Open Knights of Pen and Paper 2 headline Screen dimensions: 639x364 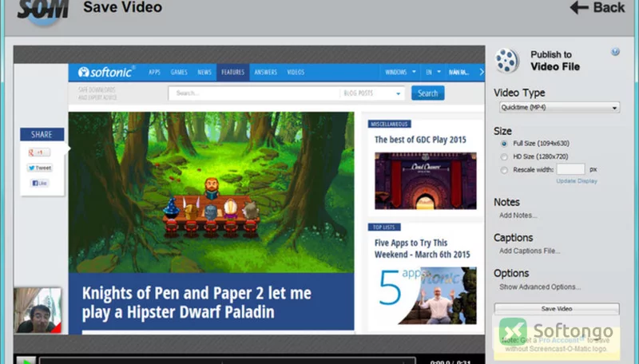(x=196, y=302)
